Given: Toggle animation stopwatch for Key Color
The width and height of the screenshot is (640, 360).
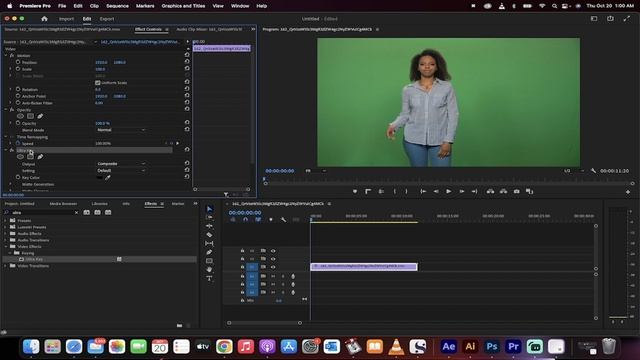Looking at the screenshot, I should click(18, 177).
